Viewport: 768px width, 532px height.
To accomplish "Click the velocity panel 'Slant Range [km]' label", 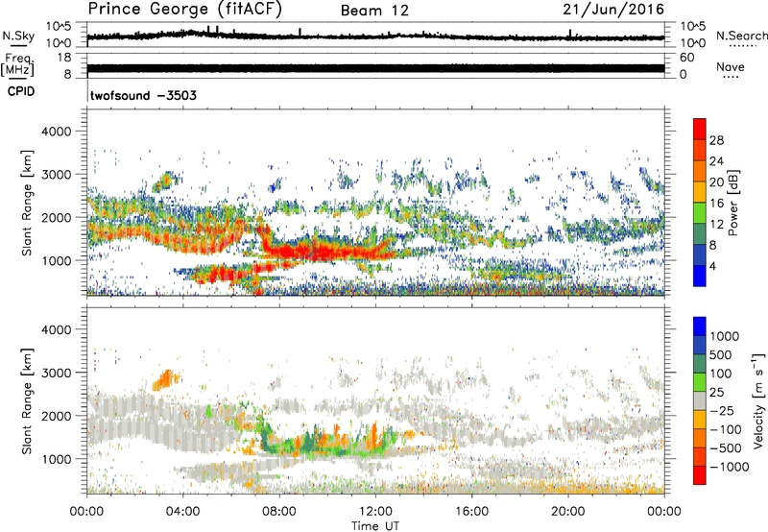I will 27,400.
